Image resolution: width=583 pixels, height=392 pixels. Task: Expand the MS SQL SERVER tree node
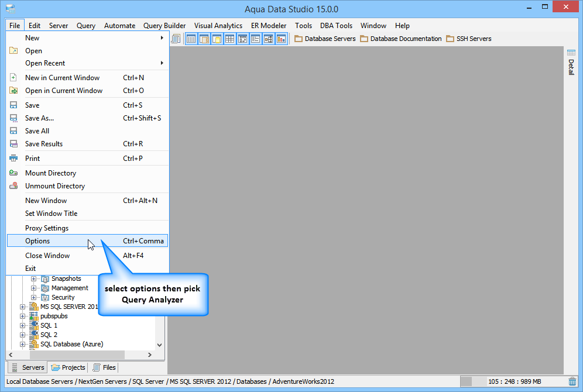[x=22, y=307]
